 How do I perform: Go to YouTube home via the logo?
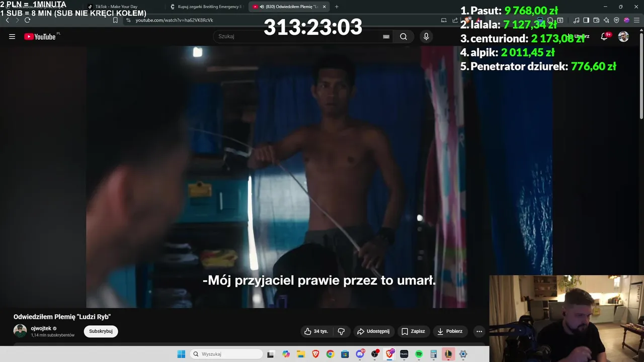coord(40,37)
